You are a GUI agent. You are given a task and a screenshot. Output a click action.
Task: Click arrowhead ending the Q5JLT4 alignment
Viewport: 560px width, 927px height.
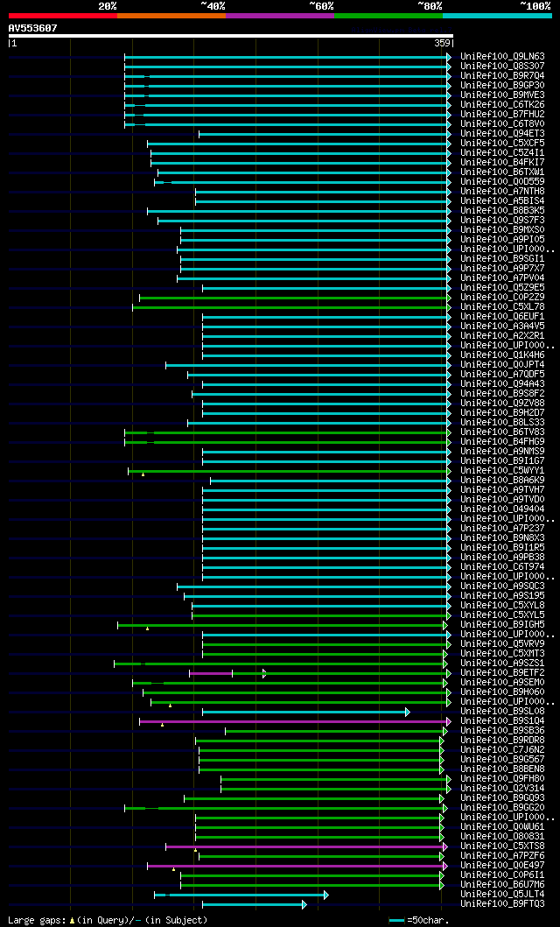[x=326, y=895]
